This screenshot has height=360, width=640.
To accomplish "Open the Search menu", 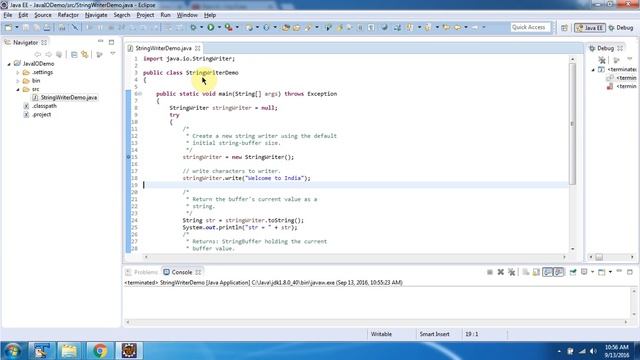I will (x=122, y=15).
